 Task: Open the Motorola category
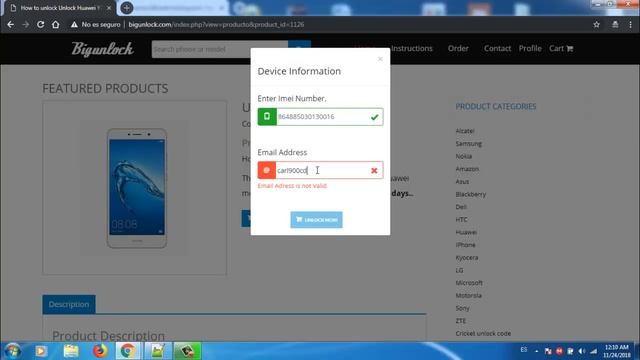[469, 296]
